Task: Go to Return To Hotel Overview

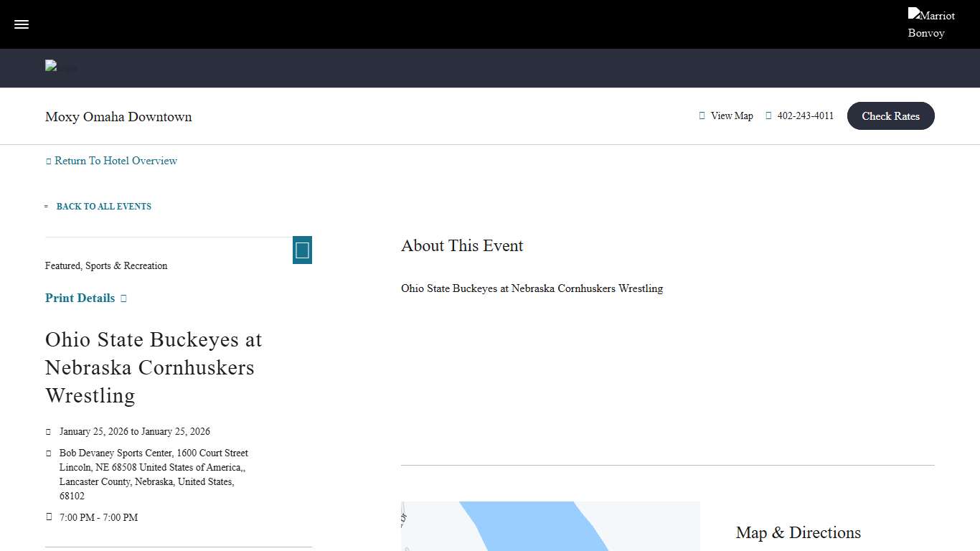Action: 116,161
